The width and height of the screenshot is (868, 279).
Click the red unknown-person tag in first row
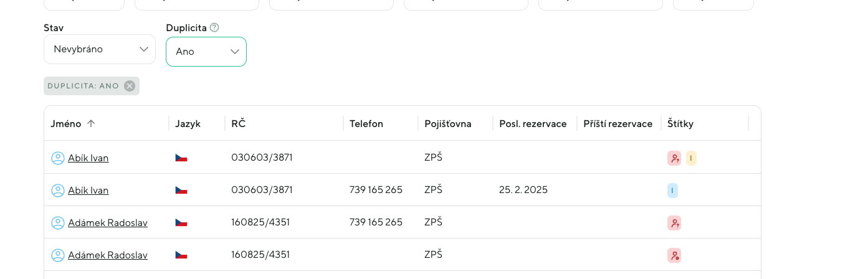click(x=674, y=158)
